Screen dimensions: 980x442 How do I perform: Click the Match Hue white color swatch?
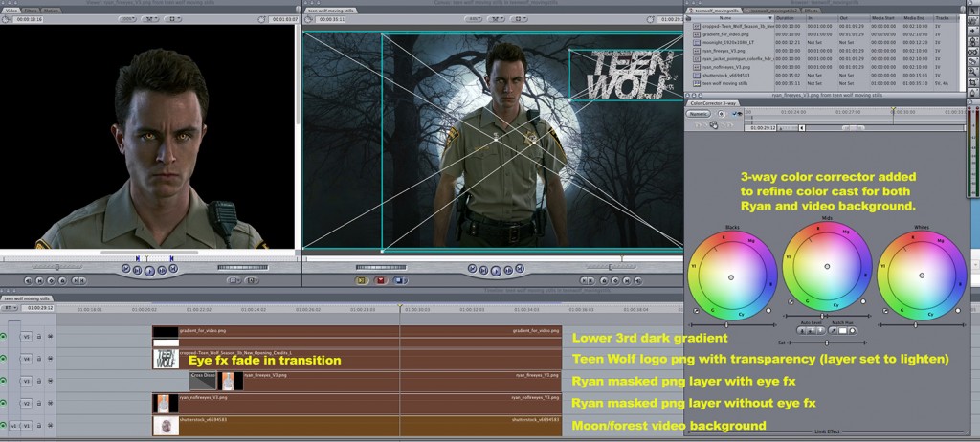click(842, 331)
